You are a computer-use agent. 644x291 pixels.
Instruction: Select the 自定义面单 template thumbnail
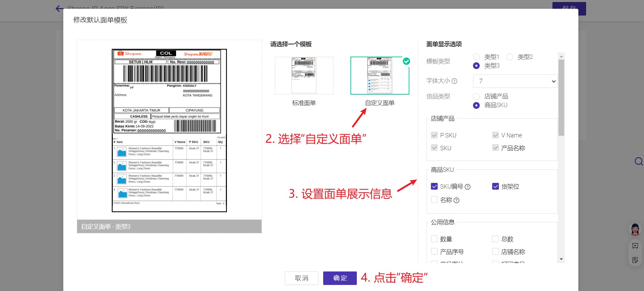380,75
